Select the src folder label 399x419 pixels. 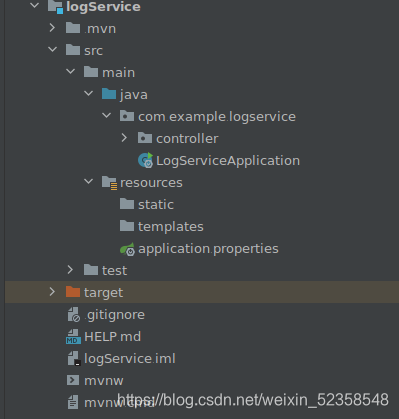(x=93, y=51)
